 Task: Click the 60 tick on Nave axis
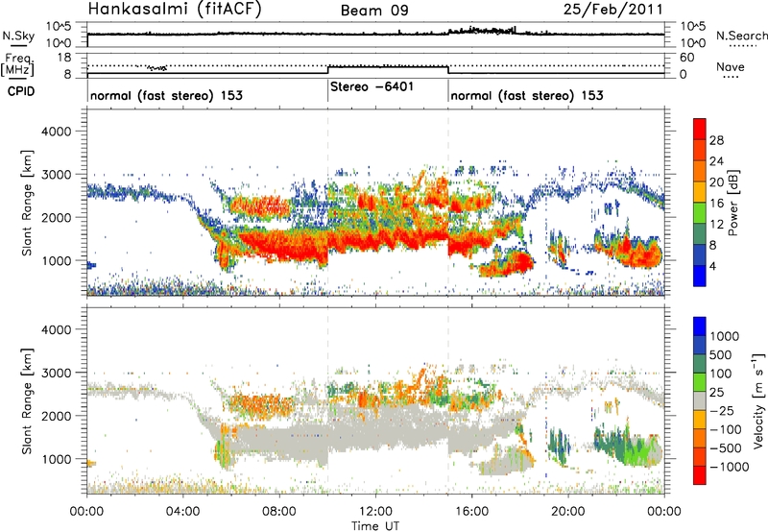[x=686, y=58]
